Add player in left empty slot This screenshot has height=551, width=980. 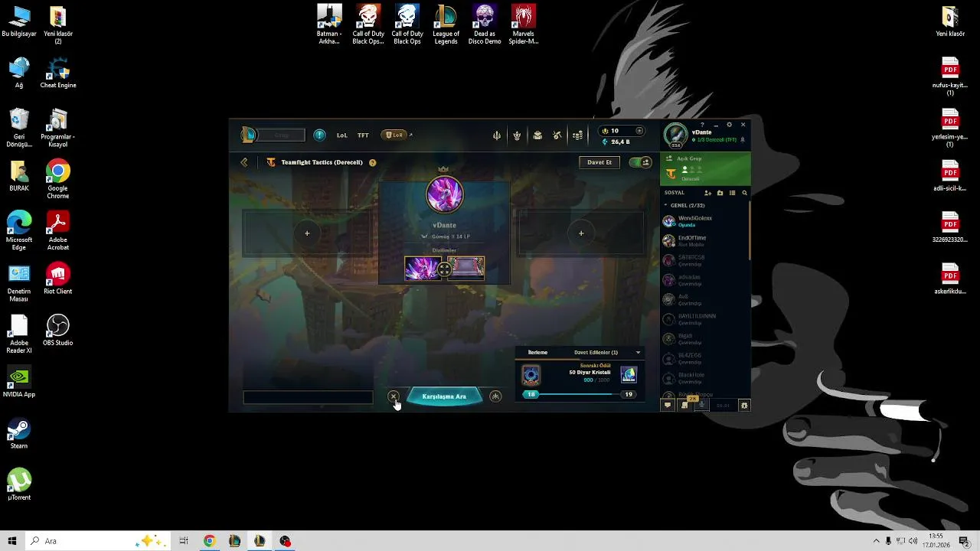[307, 233]
